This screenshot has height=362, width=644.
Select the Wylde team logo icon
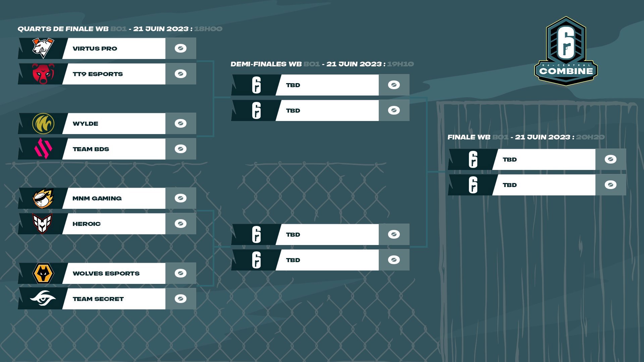coord(43,123)
